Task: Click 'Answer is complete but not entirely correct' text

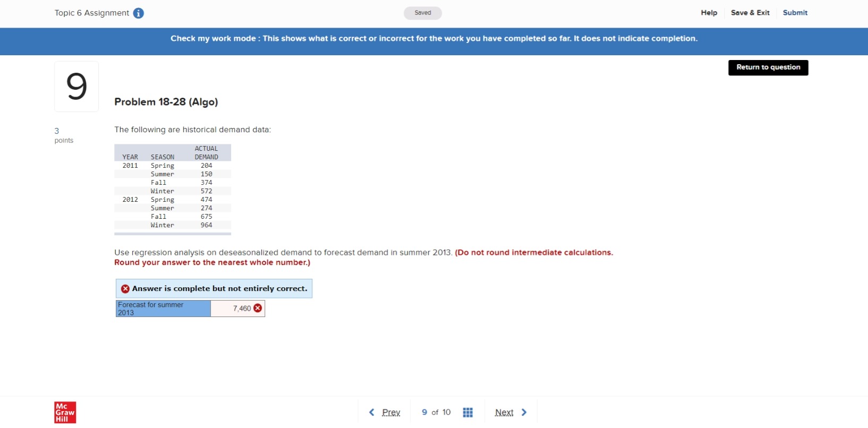Action: tap(219, 289)
